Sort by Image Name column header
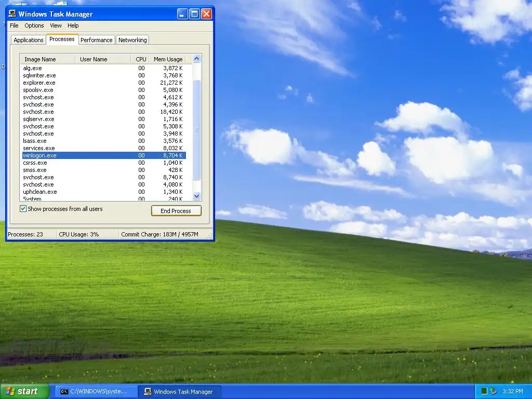This screenshot has width=532, height=399. pos(47,59)
